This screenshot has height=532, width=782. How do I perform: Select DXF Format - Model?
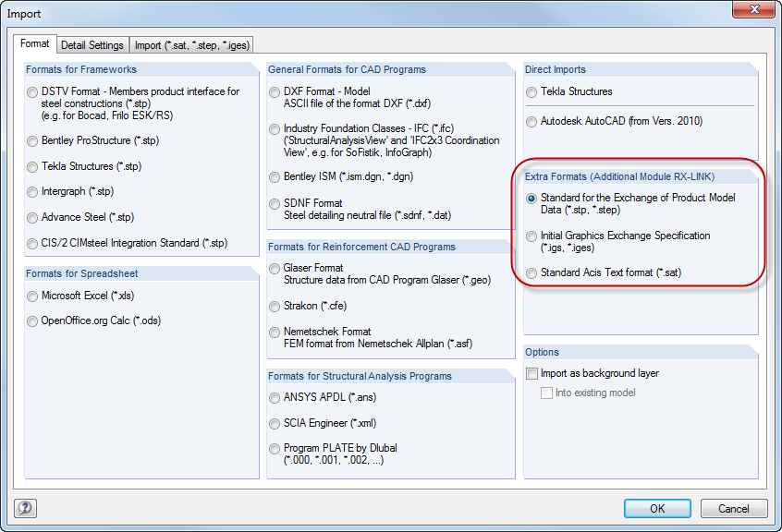pos(274,91)
